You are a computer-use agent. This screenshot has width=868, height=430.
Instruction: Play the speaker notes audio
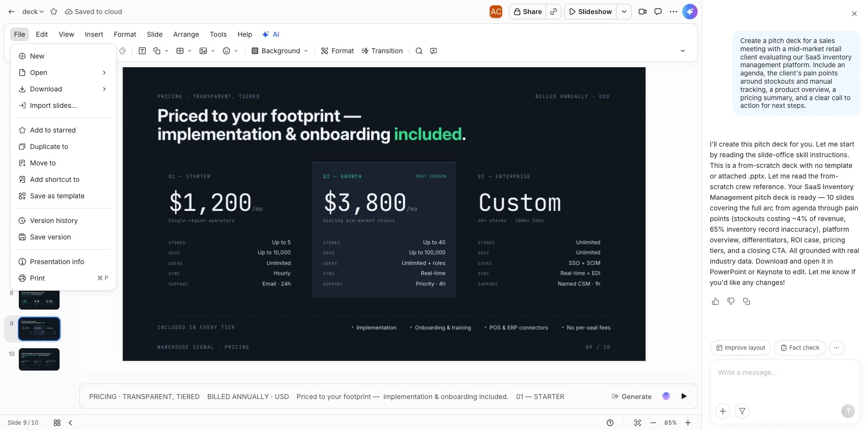pos(684,396)
